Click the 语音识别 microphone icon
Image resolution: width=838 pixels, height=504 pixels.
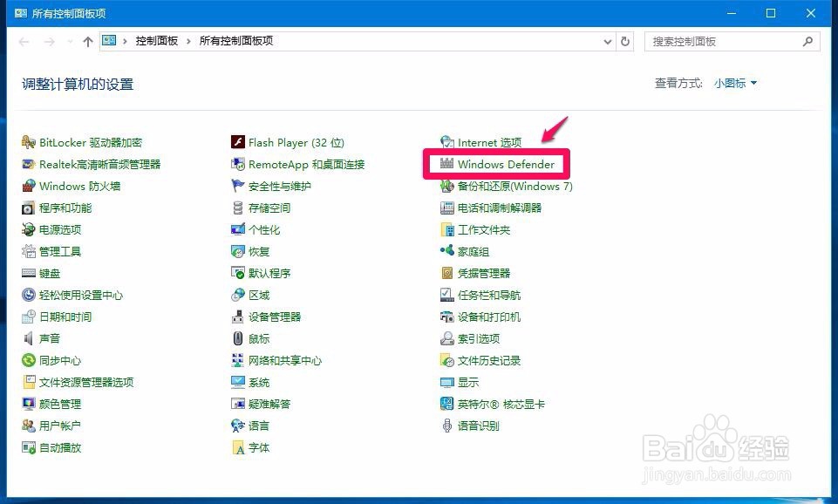[446, 426]
